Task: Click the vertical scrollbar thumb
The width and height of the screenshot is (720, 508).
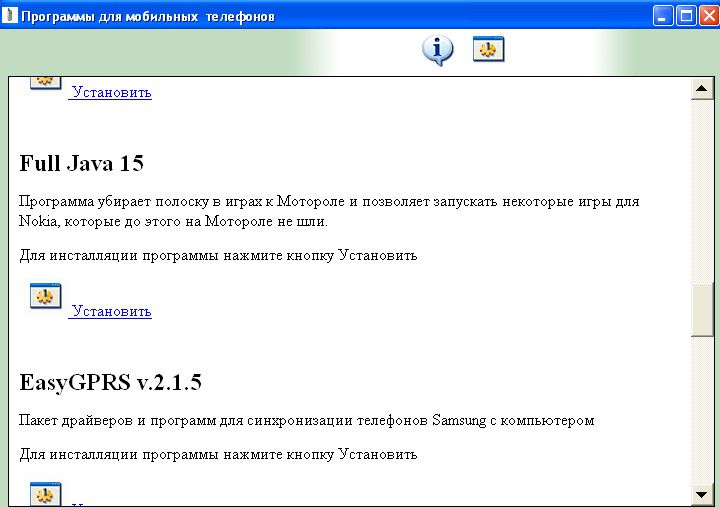Action: pyautogui.click(x=702, y=310)
